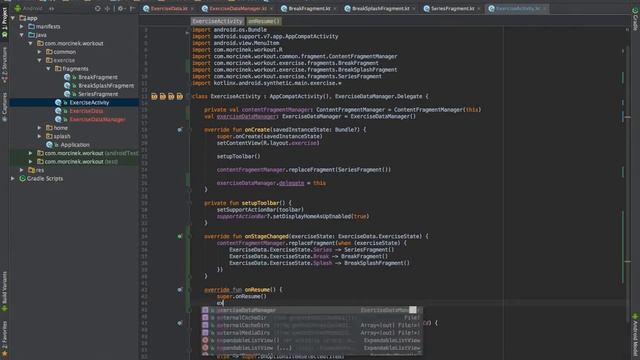Click setupToolbar() call in onCreate

coord(238,156)
